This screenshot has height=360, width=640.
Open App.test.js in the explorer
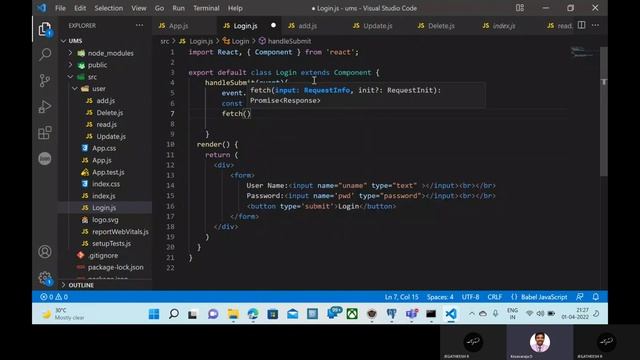[108, 172]
